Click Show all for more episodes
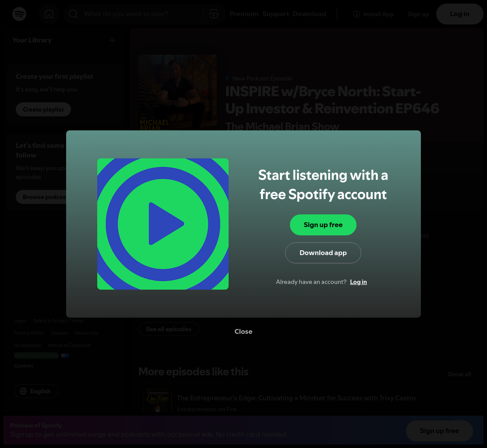Viewport: 487px width, 448px height. [x=459, y=374]
